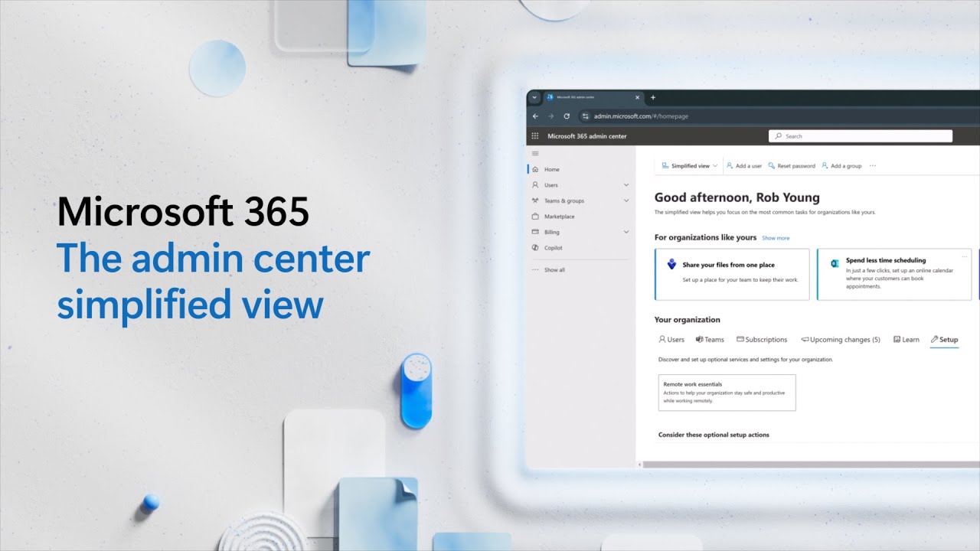Click the Add a user icon

tap(730, 165)
